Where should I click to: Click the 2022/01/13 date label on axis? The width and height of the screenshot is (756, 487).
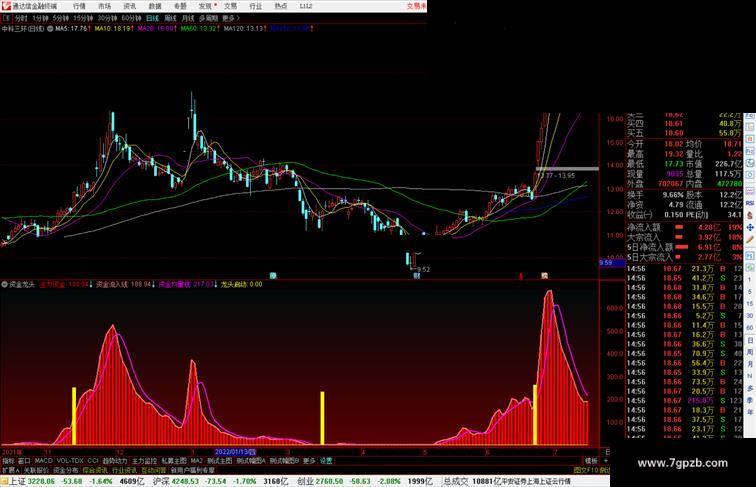click(235, 452)
